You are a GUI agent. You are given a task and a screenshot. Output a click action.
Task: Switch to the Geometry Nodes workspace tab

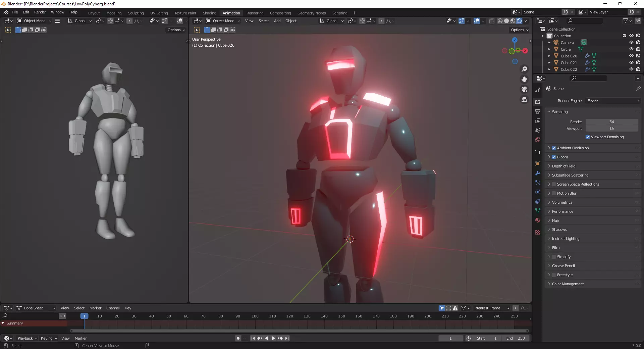coord(312,13)
